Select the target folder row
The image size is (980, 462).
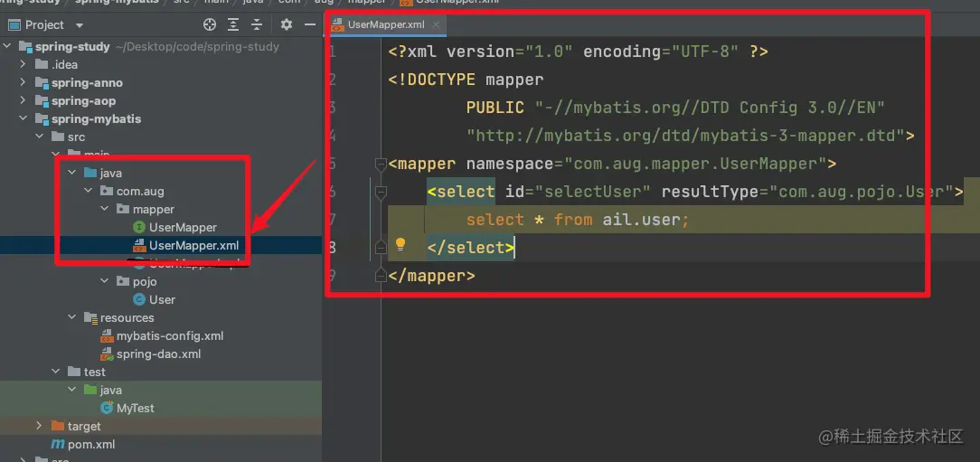(161, 427)
